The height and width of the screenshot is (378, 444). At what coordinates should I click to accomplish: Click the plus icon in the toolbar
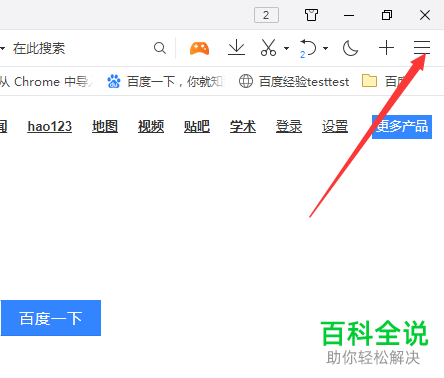[386, 48]
